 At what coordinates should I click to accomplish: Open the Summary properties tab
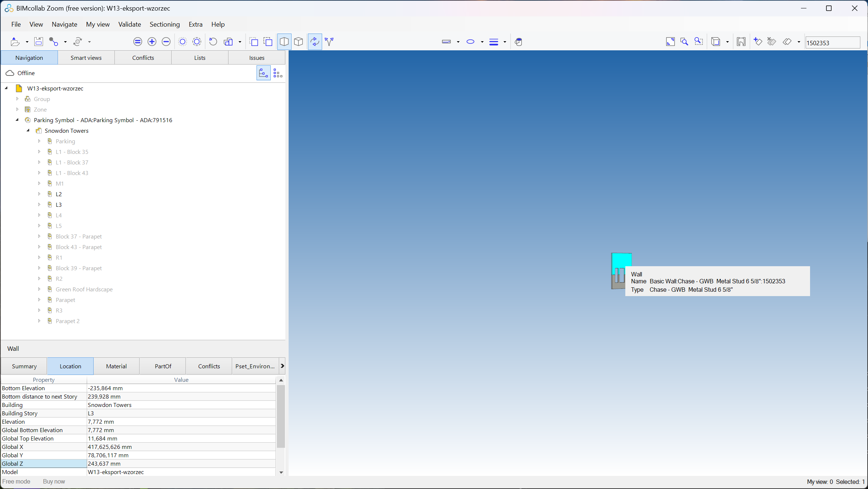click(x=24, y=366)
